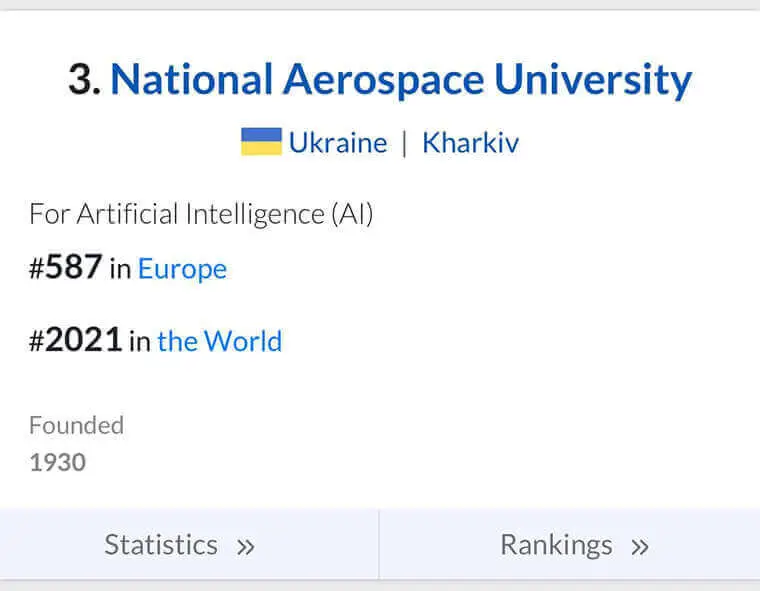Viewport: 760px width, 591px height.
Task: Click the double chevron beside Statistics
Action: pyautogui.click(x=246, y=546)
